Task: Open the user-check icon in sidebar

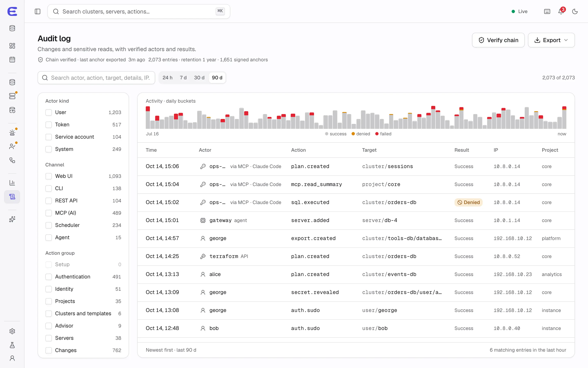Action: tap(12, 146)
